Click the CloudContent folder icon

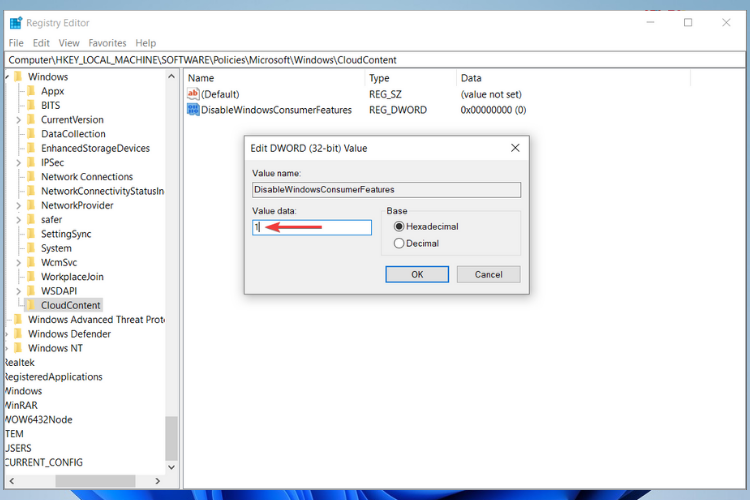point(31,305)
